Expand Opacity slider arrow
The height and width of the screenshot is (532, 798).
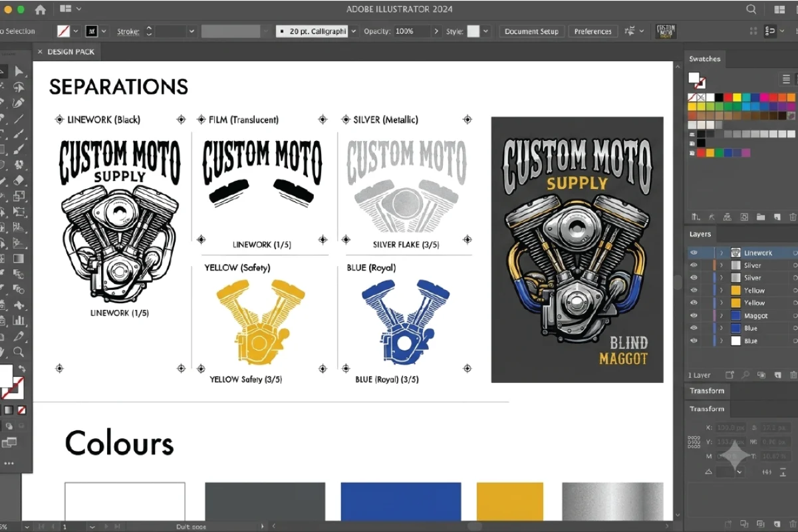(x=436, y=31)
